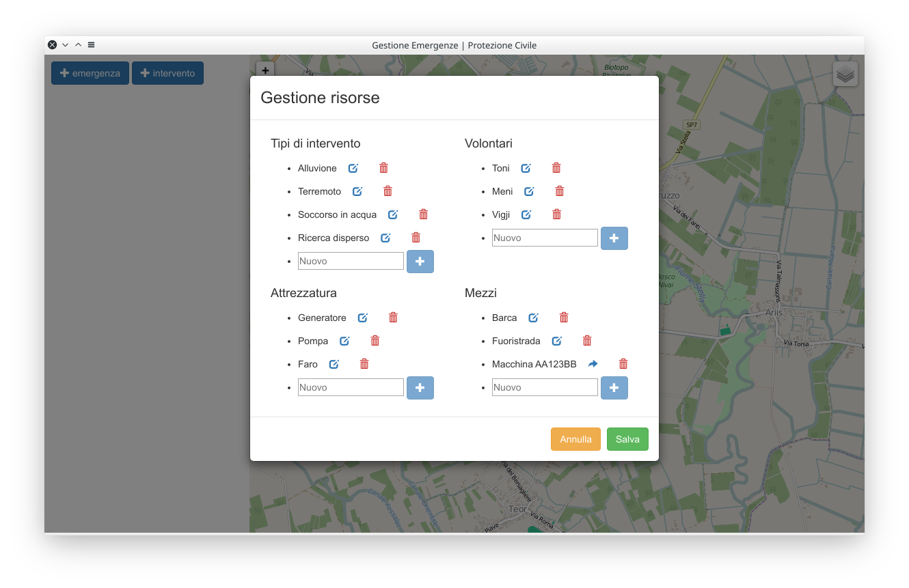Select the Alluvione text
Screen dimensions: 909x588
[x=317, y=168]
